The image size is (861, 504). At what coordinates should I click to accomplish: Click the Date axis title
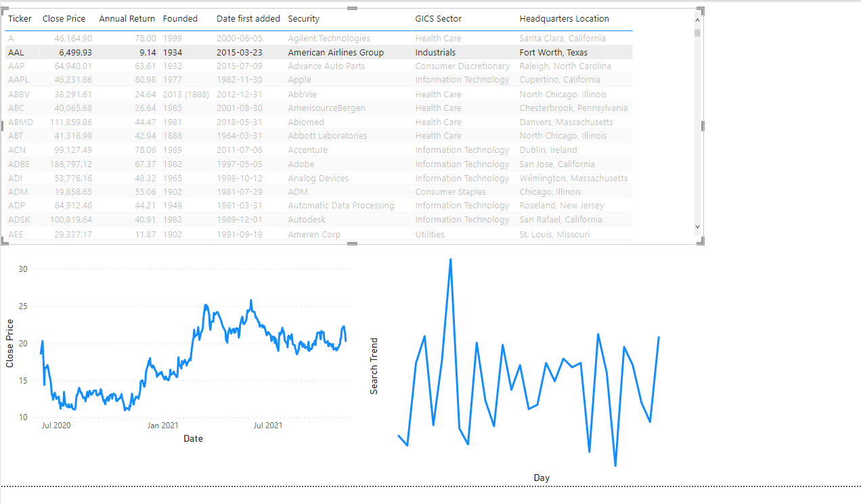193,438
